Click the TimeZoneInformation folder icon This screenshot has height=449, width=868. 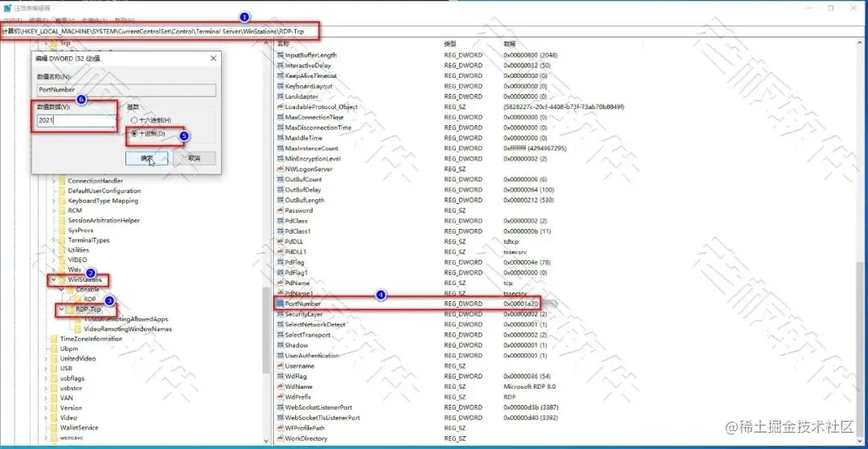click(x=54, y=338)
